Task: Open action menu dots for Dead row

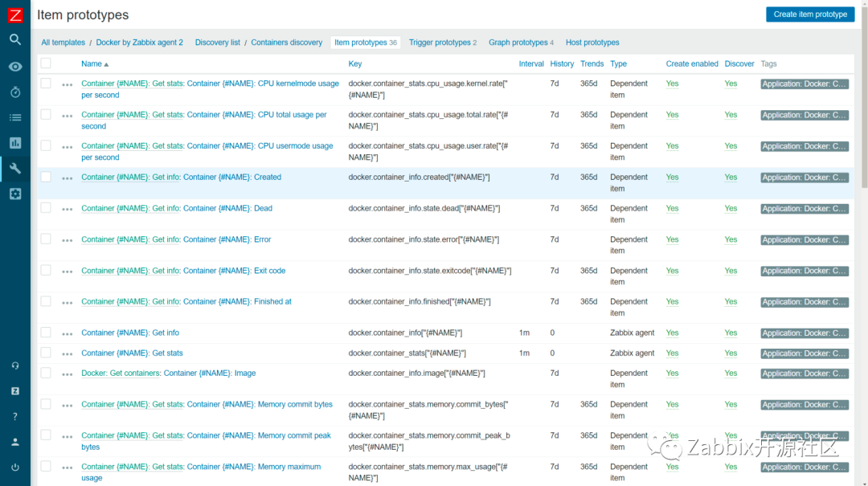Action: click(67, 209)
